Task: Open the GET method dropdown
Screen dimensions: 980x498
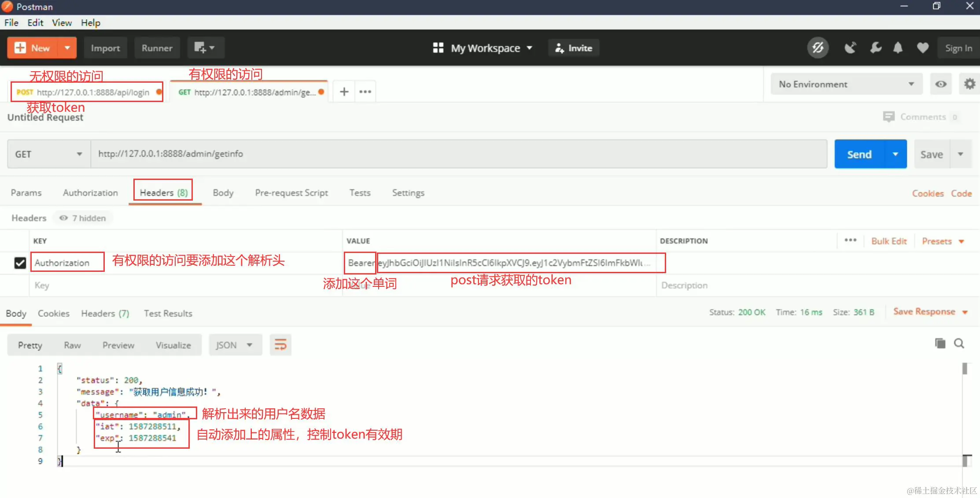Action: pyautogui.click(x=48, y=154)
